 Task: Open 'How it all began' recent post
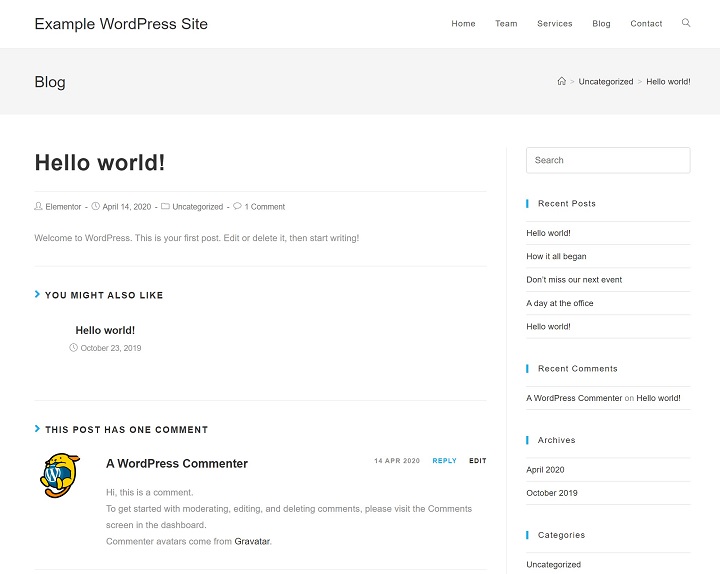[x=556, y=257]
